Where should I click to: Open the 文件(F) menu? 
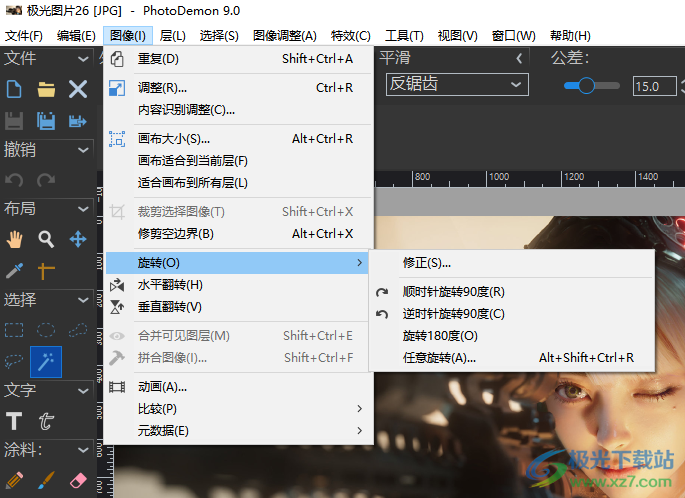click(24, 35)
